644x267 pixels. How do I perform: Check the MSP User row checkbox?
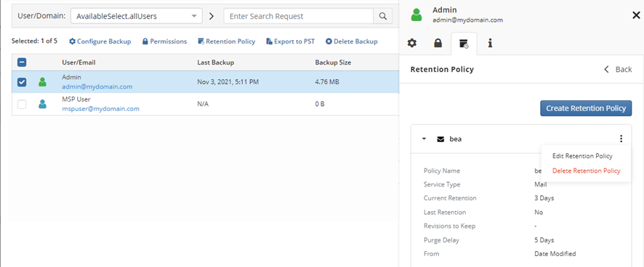pos(22,104)
